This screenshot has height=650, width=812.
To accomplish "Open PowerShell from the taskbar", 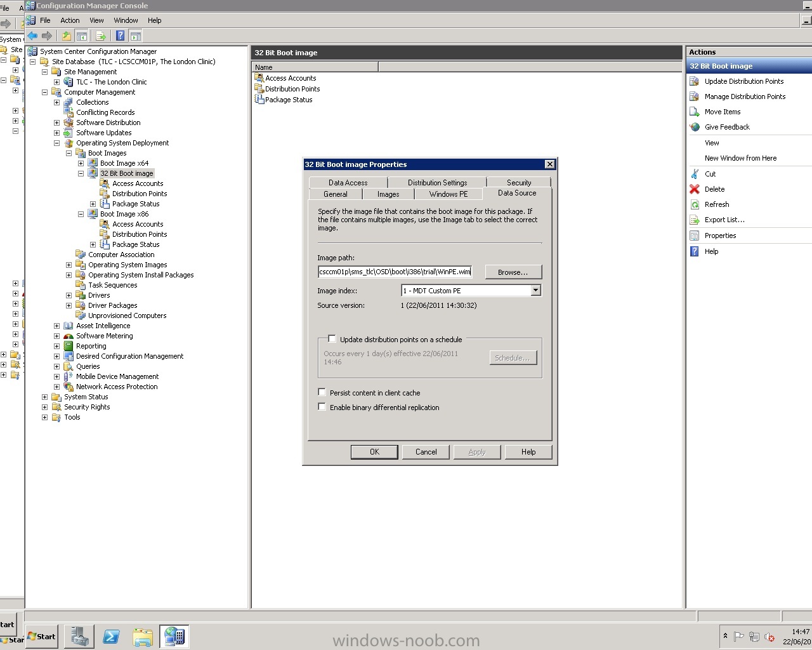I will (111, 637).
